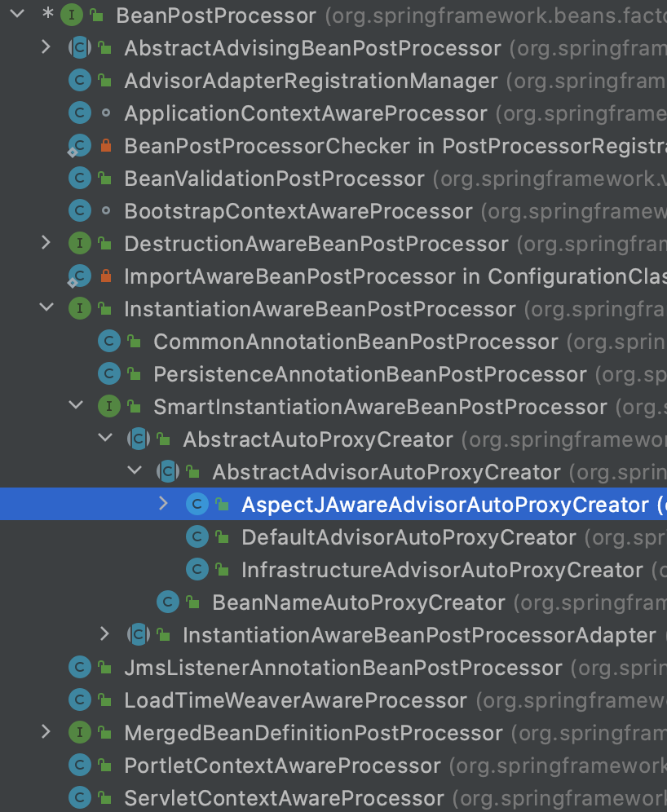Expand AbstractAdvisingBeanPostProcessor node
This screenshot has width=667, height=812.
click(x=46, y=47)
